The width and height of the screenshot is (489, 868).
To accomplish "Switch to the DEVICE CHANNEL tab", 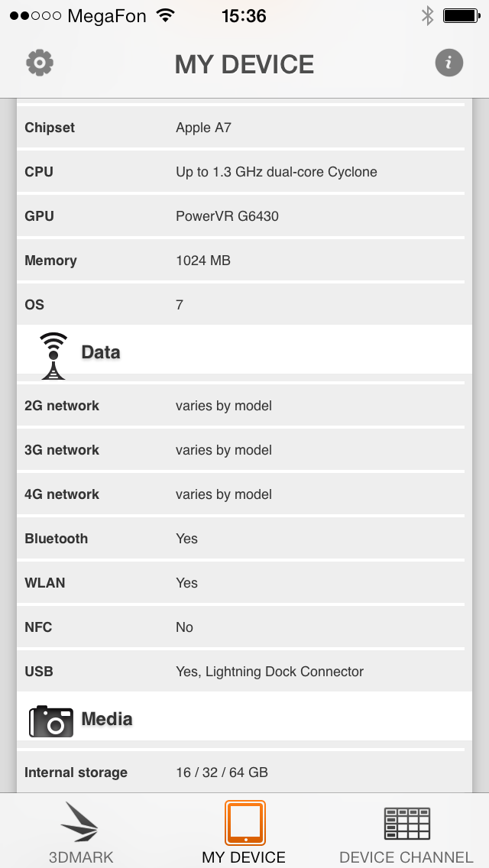I will (x=406, y=831).
